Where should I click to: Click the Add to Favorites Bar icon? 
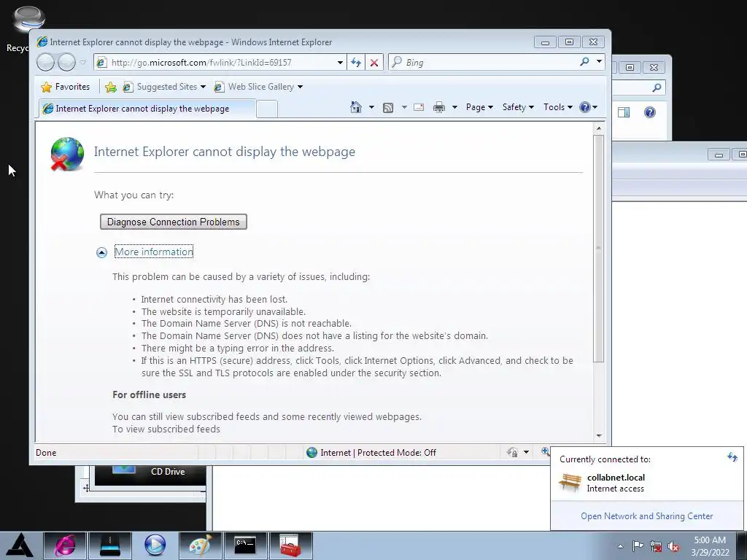pos(111,87)
